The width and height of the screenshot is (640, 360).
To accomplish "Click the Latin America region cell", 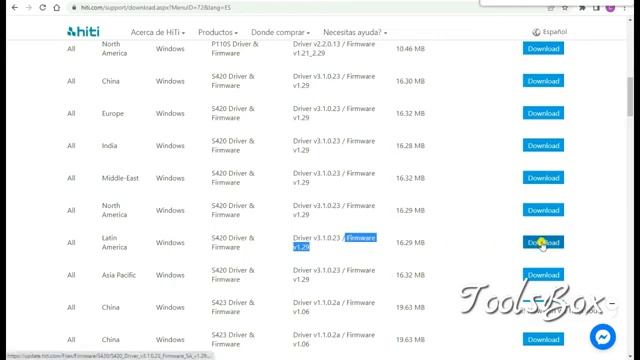I will (x=114, y=242).
